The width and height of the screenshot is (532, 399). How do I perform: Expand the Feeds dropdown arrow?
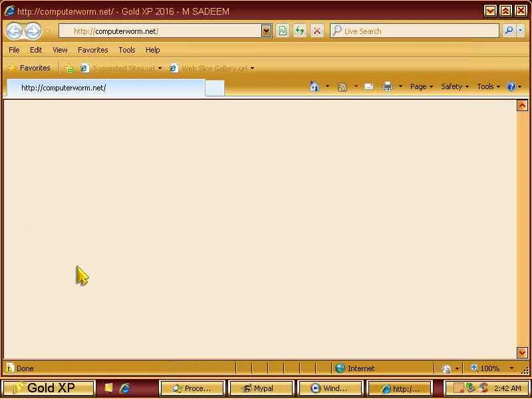(x=356, y=87)
